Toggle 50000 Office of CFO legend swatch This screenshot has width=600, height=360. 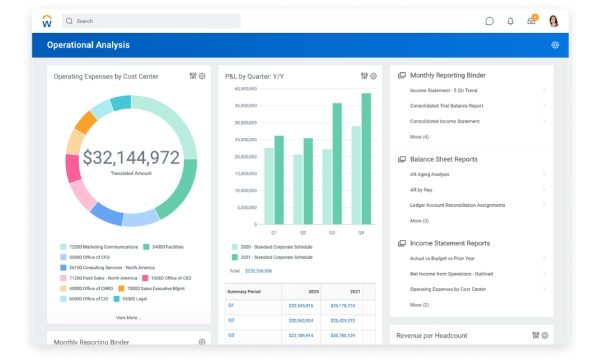click(x=63, y=257)
